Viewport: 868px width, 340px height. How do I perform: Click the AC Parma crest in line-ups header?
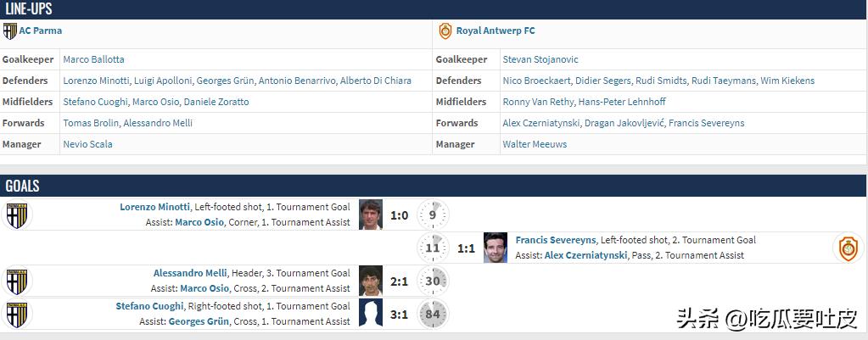point(9,31)
